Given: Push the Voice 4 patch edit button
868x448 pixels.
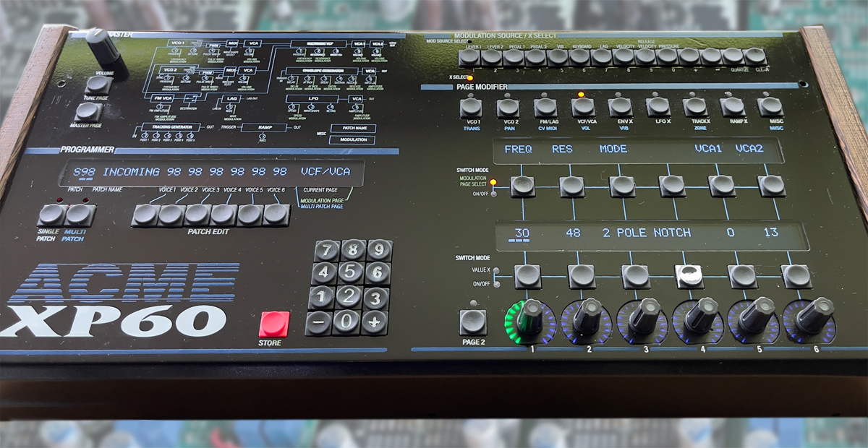Looking at the screenshot, I should coord(224,215).
